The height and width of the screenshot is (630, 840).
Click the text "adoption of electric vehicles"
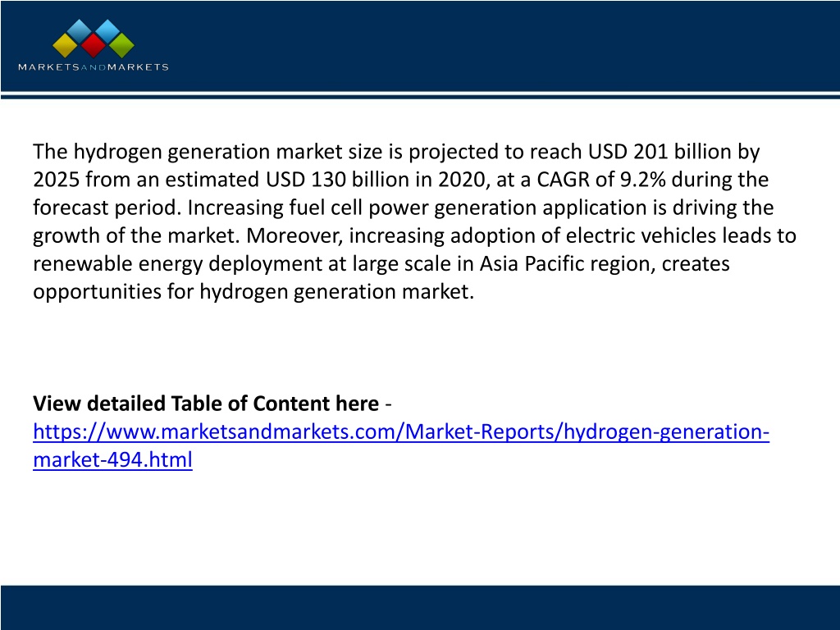click(583, 235)
